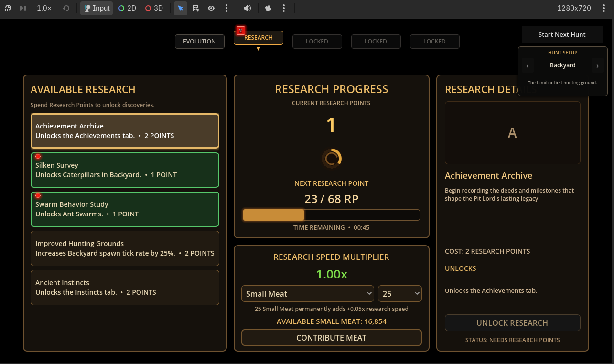
Task: Select Ancient Instincts research item
Action: [125, 288]
